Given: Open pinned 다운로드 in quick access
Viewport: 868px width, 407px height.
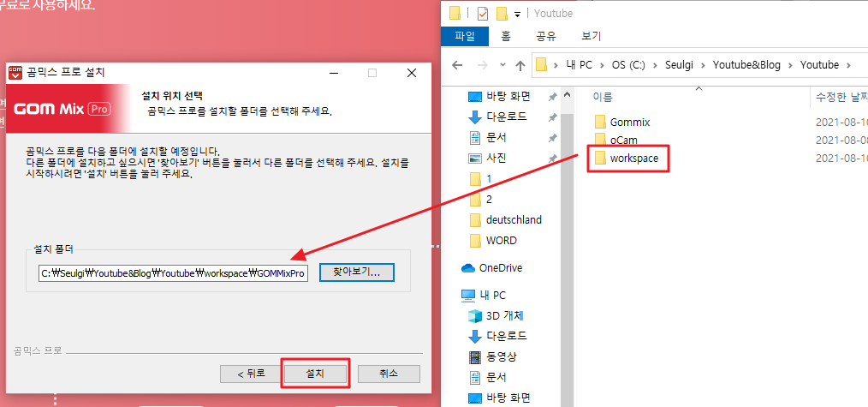Looking at the screenshot, I should click(x=507, y=117).
